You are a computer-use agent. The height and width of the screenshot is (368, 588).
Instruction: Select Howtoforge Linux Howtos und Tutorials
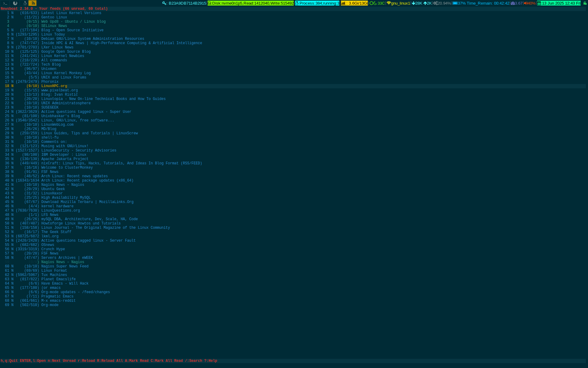81,223
